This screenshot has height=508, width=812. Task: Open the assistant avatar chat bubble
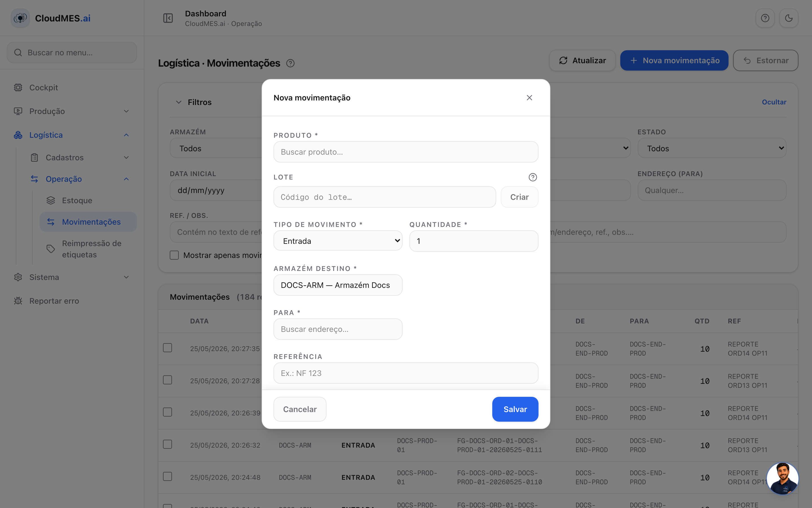(782, 478)
